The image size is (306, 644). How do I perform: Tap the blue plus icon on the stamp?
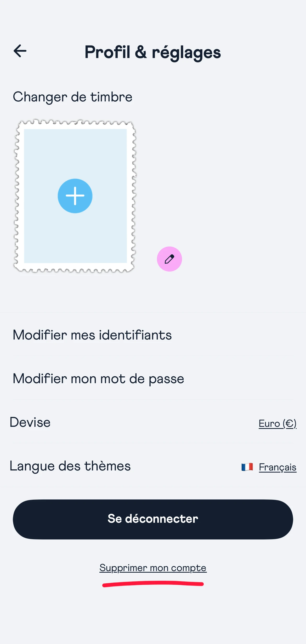[x=75, y=196]
